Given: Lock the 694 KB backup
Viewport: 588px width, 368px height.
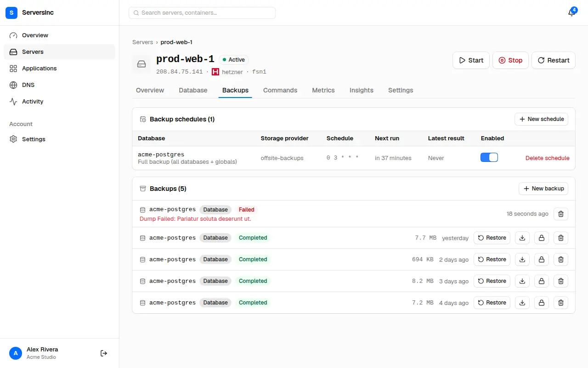Looking at the screenshot, I should pyautogui.click(x=541, y=259).
